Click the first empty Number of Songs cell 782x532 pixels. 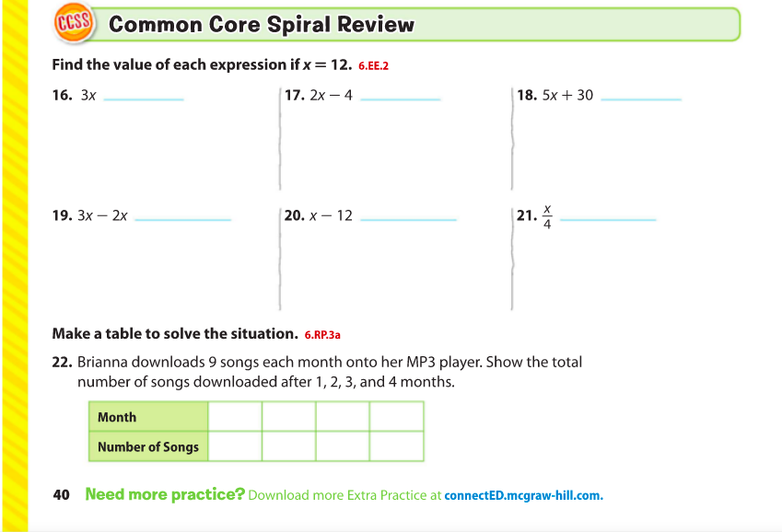pos(235,446)
